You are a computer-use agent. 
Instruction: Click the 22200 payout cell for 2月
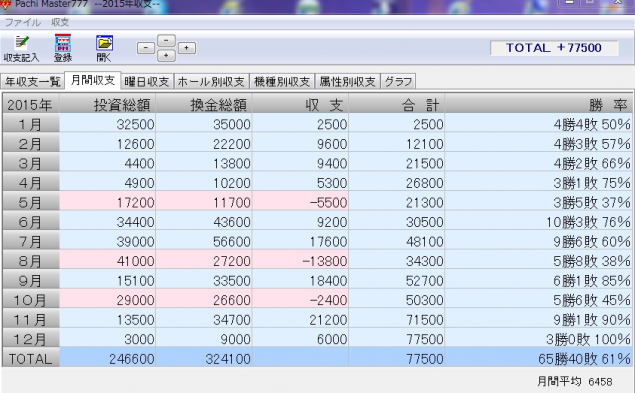pos(204,143)
